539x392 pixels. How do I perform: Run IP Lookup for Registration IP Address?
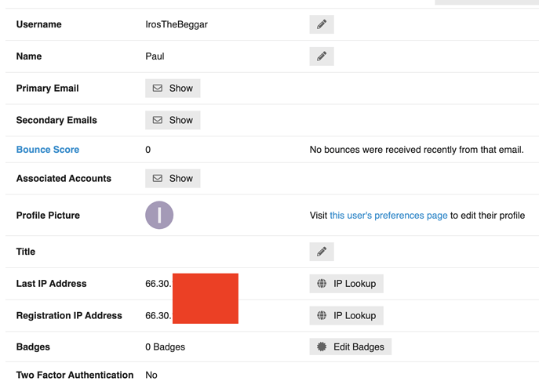tap(346, 316)
